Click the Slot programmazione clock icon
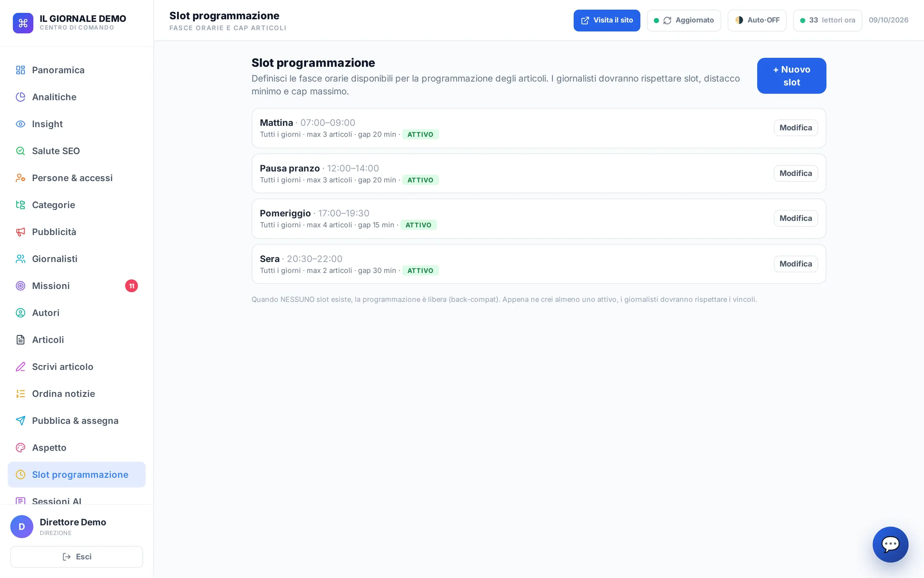Viewport: 924px width, 578px height. [x=21, y=474]
